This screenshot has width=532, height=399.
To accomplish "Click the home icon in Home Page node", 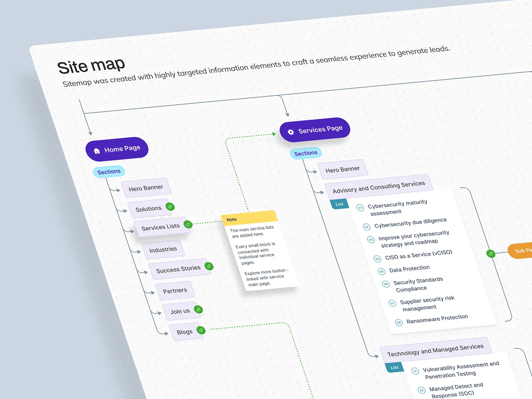I will pos(97,151).
